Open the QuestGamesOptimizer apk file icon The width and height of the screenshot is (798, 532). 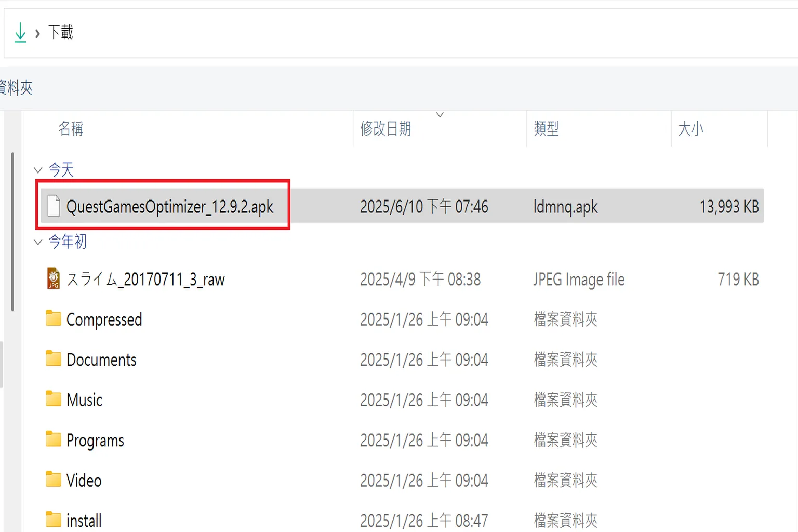[54, 206]
